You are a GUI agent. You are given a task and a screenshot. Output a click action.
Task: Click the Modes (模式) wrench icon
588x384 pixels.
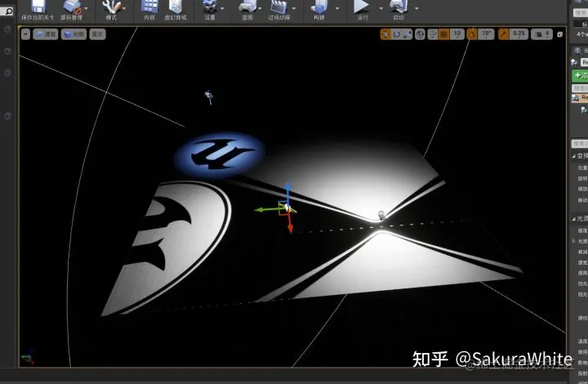111,7
